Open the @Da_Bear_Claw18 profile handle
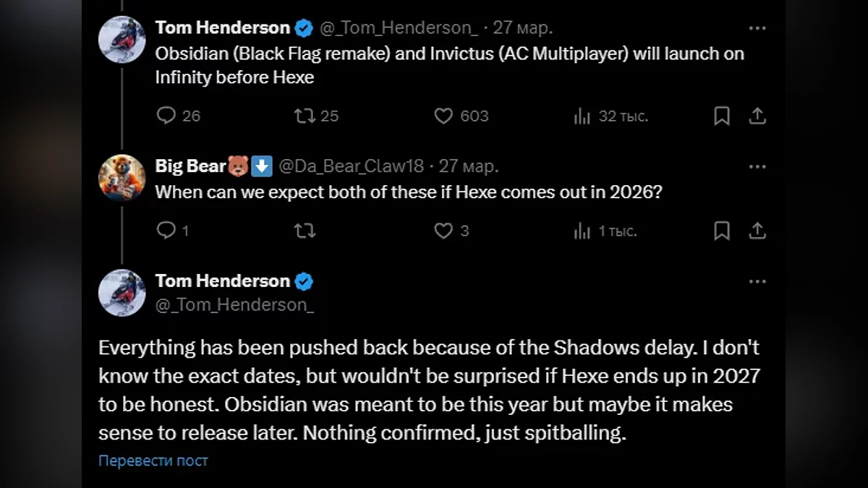Image resolution: width=868 pixels, height=488 pixels. (351, 166)
